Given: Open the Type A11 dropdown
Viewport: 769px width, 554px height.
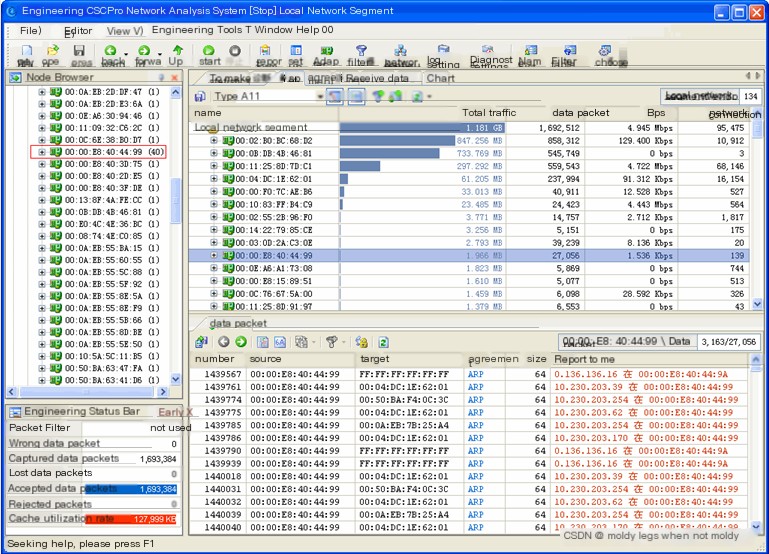Looking at the screenshot, I should coord(320,97).
